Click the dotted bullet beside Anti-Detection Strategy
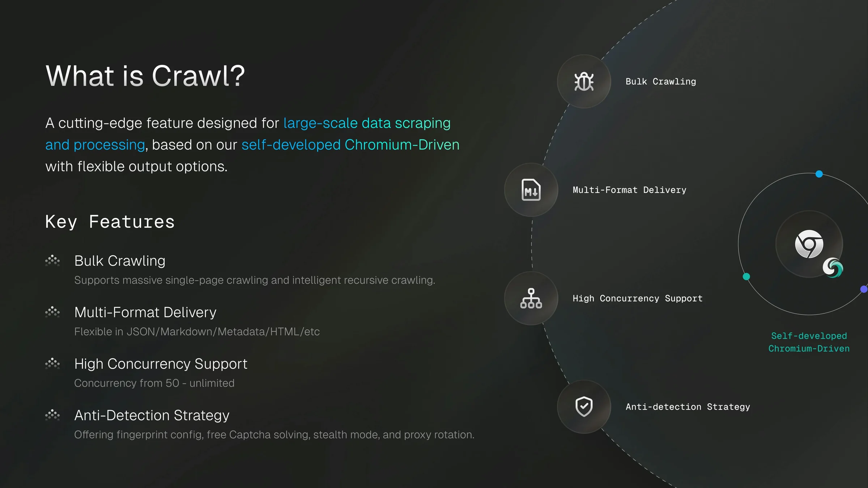Image resolution: width=868 pixels, height=488 pixels. click(52, 415)
